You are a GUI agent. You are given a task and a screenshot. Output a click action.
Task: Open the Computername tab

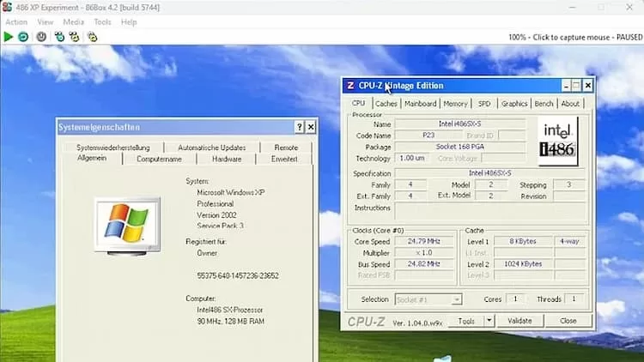pos(159,159)
